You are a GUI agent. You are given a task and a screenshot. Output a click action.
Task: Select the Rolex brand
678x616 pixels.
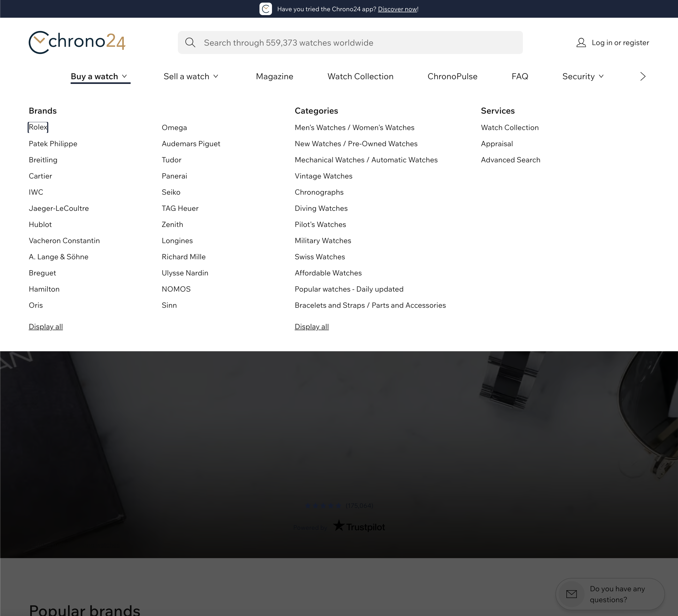[x=38, y=127]
